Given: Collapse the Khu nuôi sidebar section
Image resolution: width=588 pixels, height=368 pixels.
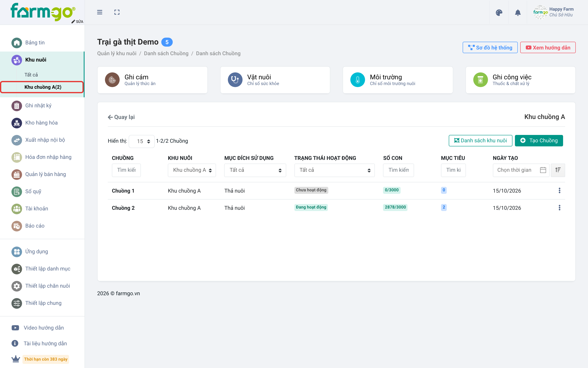Looking at the screenshot, I should click(42, 60).
